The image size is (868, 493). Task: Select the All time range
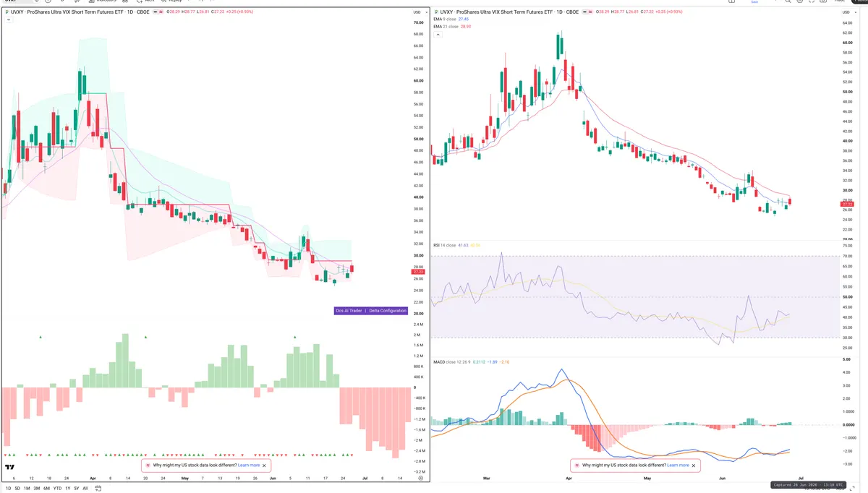pos(85,489)
